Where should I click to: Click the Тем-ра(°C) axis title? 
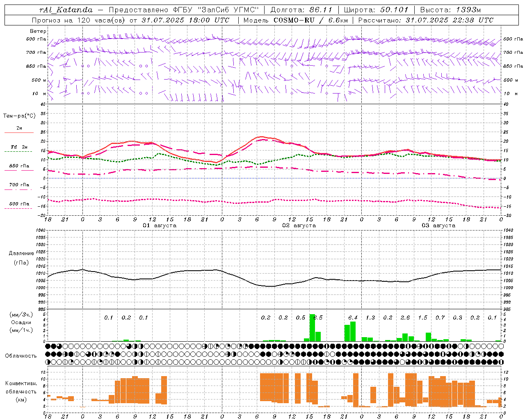19,116
